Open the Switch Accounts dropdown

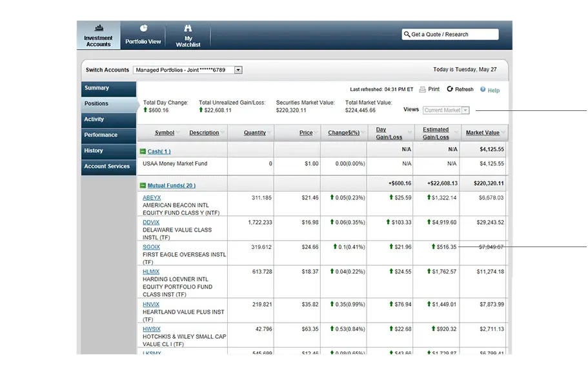click(x=187, y=70)
